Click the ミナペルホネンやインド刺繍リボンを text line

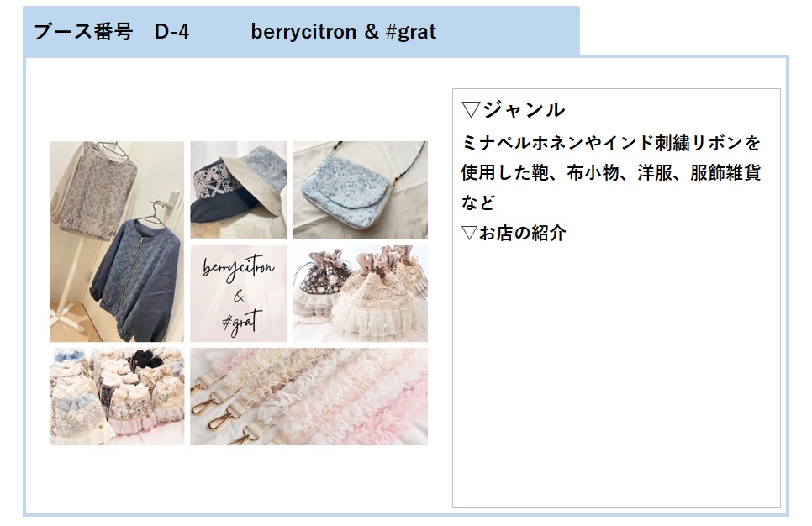pyautogui.click(x=610, y=142)
